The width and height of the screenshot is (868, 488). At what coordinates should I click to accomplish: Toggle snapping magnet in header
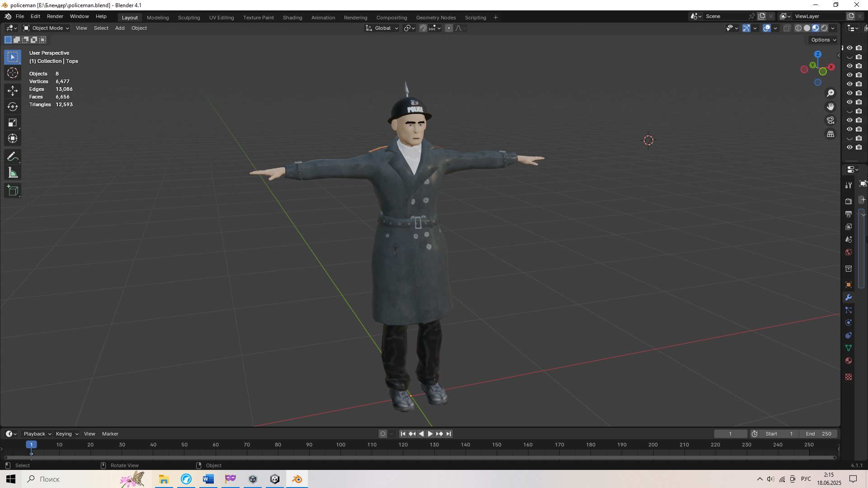pyautogui.click(x=423, y=28)
